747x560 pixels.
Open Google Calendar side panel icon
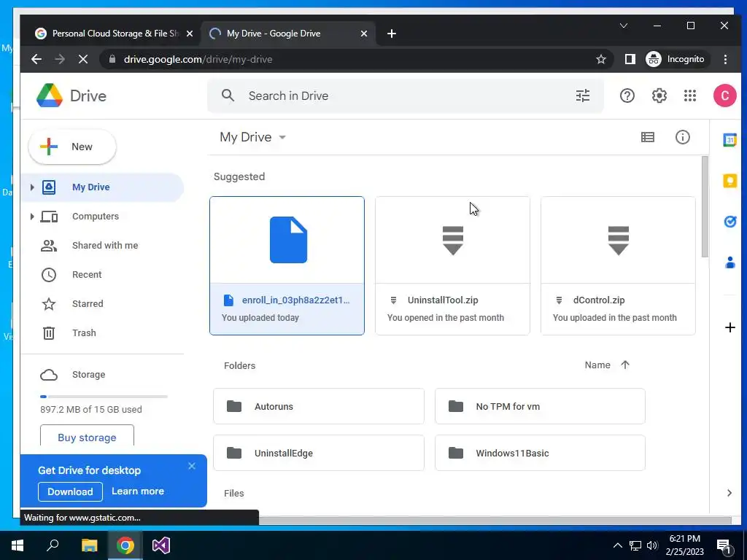pos(729,140)
